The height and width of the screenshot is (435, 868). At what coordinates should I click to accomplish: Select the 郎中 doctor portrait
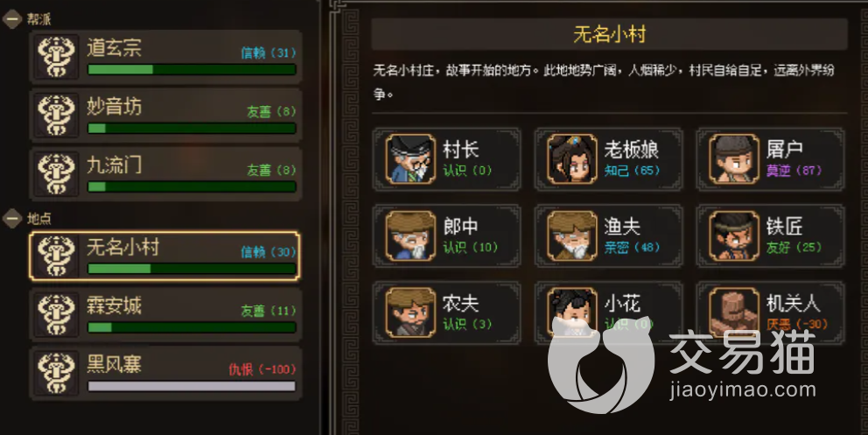click(410, 235)
